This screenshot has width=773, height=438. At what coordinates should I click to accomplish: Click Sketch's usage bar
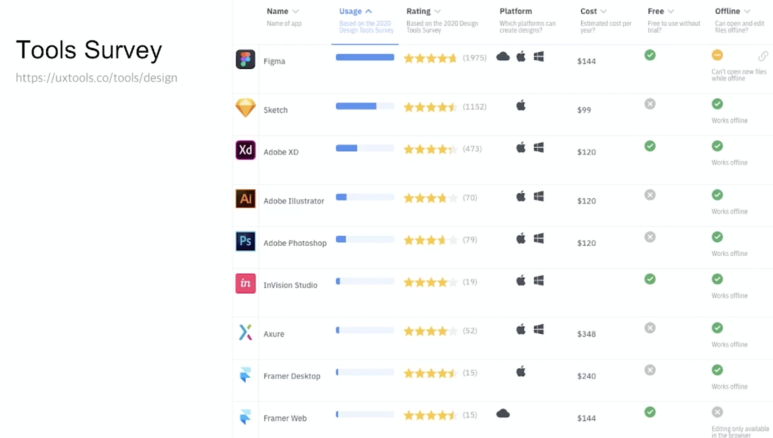pos(365,106)
